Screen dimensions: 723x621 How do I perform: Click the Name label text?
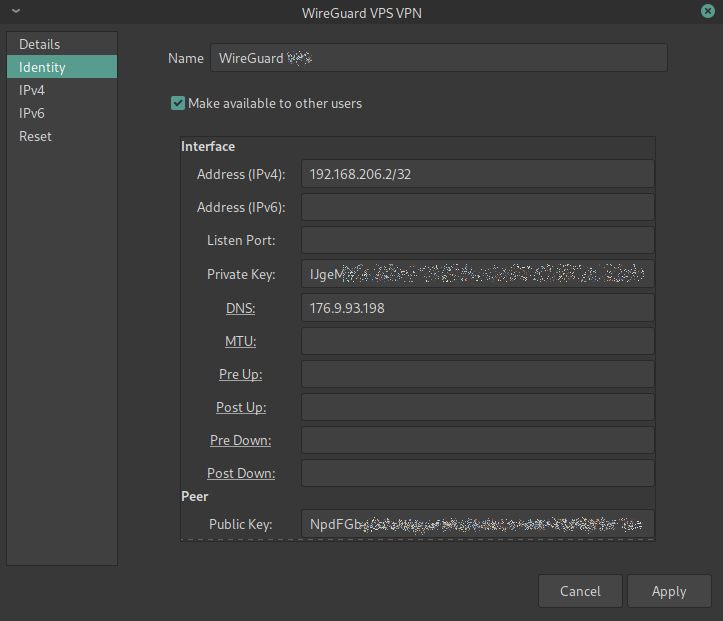186,58
